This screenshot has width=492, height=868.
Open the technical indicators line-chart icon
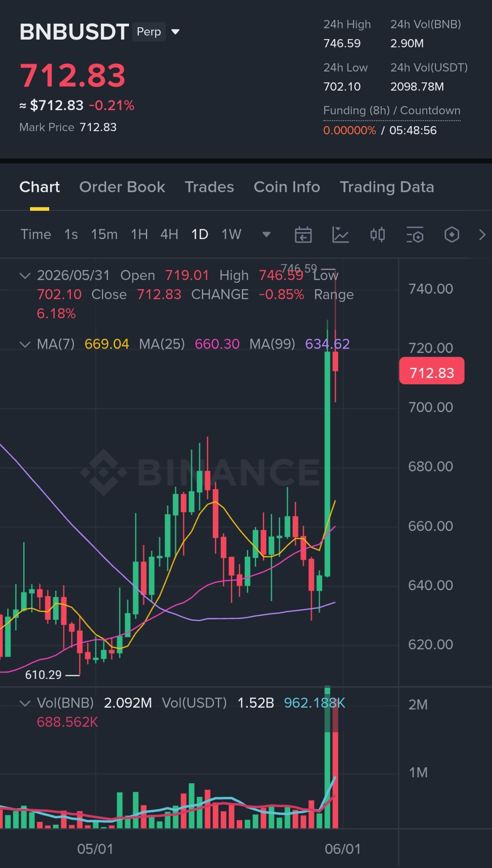pos(340,235)
